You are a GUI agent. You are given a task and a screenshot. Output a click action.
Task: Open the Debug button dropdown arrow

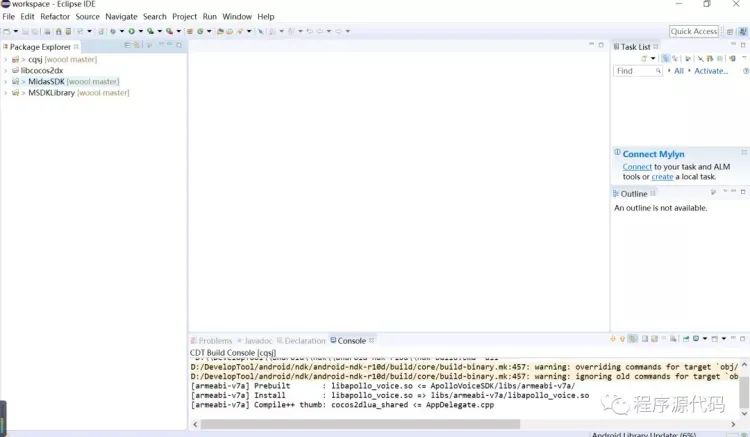pyautogui.click(x=121, y=31)
